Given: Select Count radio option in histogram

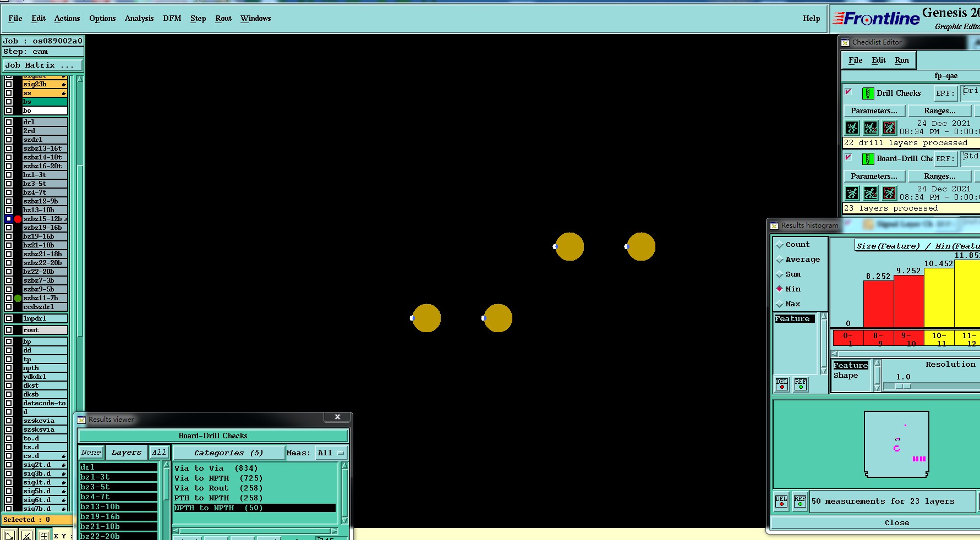Looking at the screenshot, I should click(779, 245).
